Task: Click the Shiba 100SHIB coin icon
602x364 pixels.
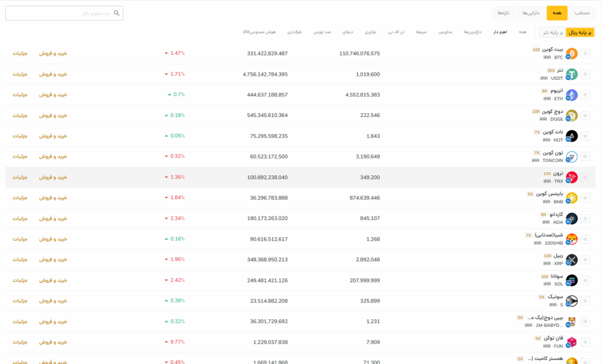Action: [x=571, y=239]
